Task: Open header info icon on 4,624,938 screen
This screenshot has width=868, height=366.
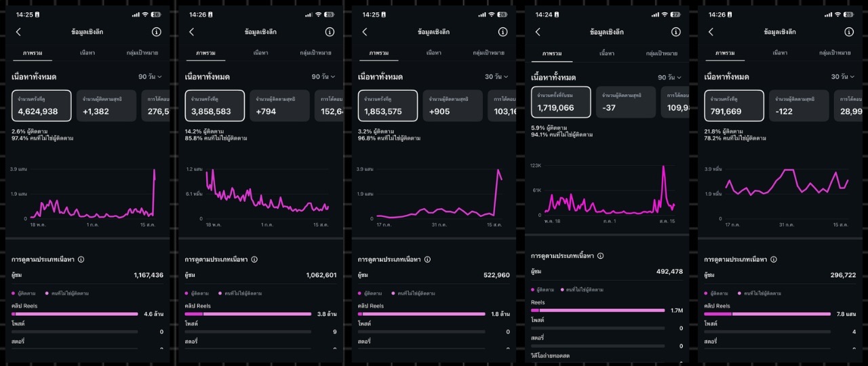Action: [157, 32]
